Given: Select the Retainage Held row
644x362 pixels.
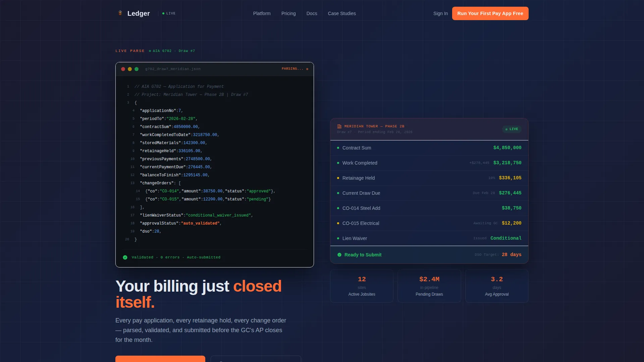Looking at the screenshot, I should (x=429, y=178).
